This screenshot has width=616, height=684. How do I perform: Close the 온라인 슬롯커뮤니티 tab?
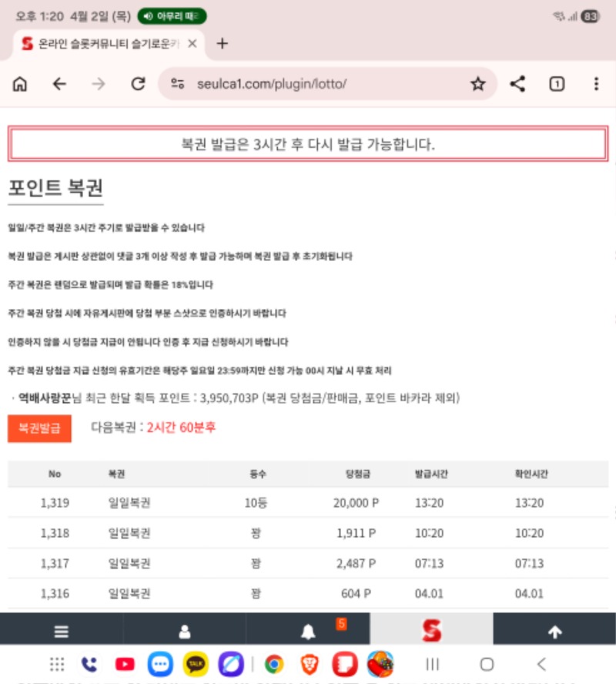click(x=192, y=44)
